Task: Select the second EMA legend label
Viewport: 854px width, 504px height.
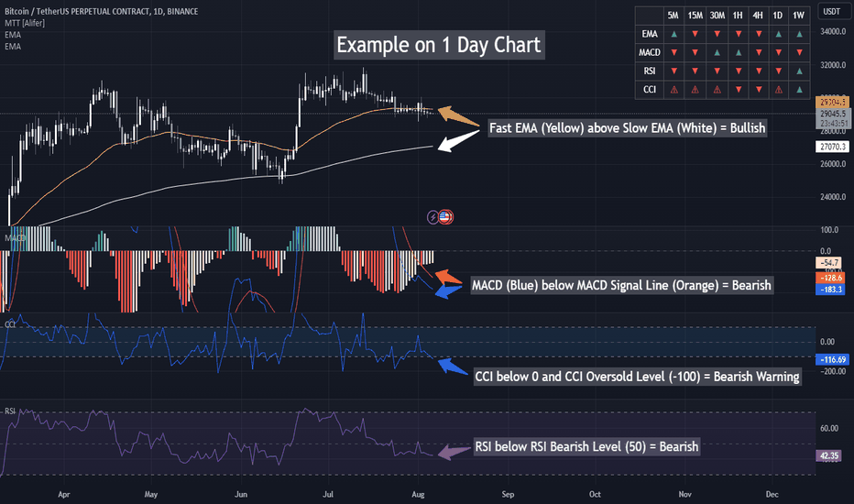Action: [x=13, y=47]
